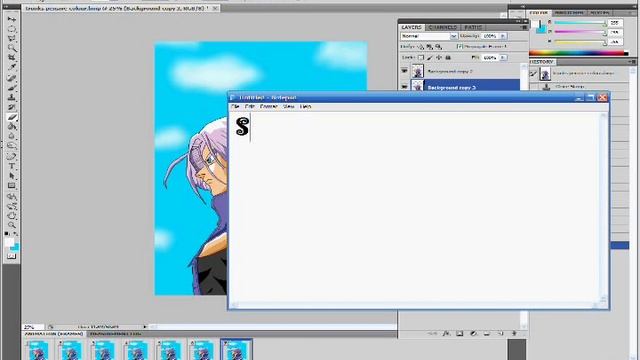Toggle history brush source for snapshot
Screen dimensions: 640x360
[533, 73]
